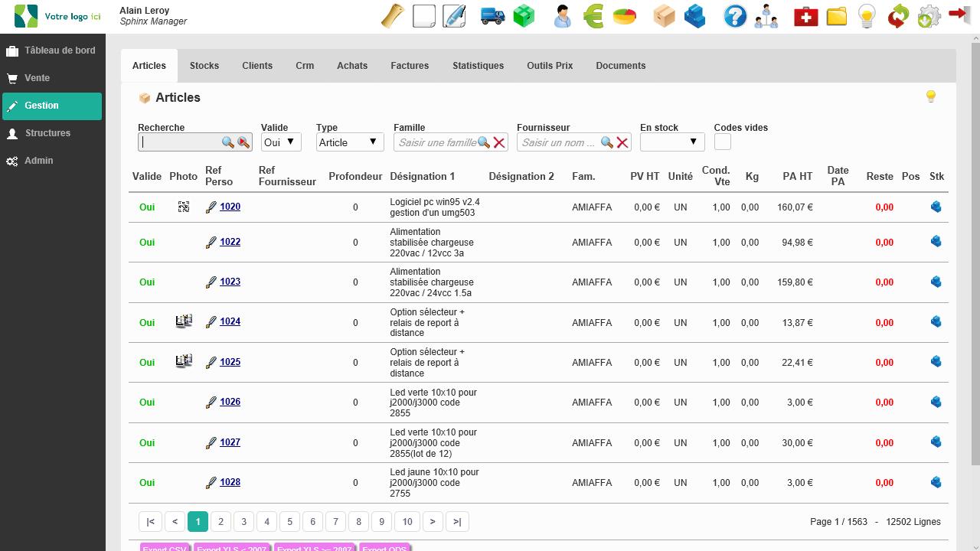Viewport: 980px width, 551px height.
Task: Switch to the Statistiques tab
Action: [478, 66]
